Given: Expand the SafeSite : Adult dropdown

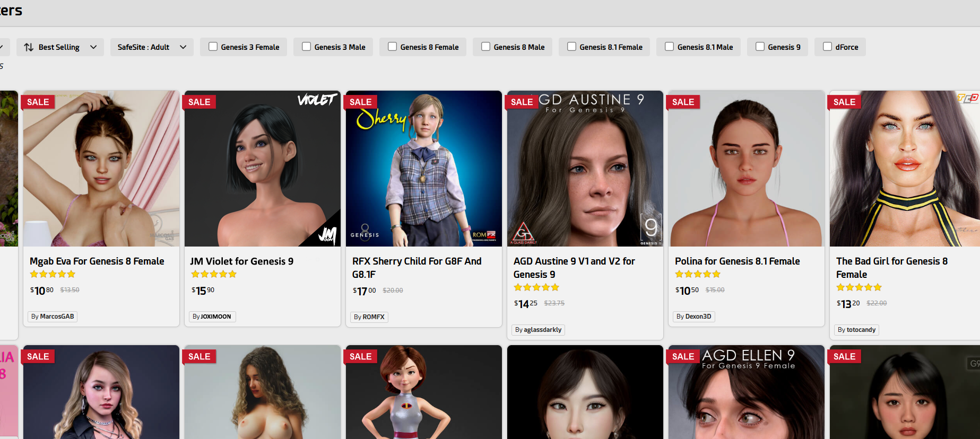Looking at the screenshot, I should [x=152, y=47].
